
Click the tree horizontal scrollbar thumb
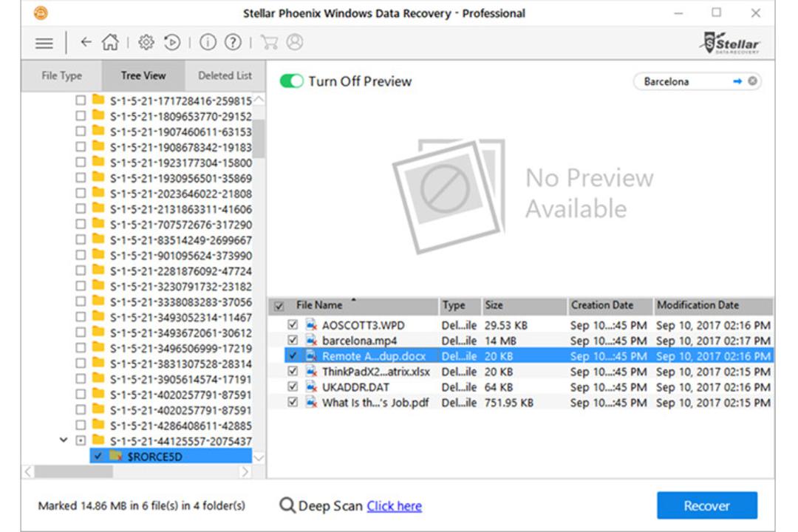(x=74, y=472)
